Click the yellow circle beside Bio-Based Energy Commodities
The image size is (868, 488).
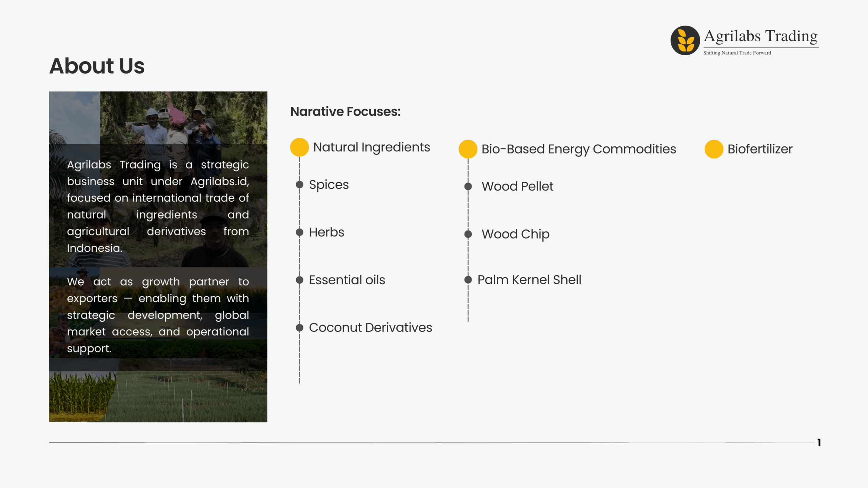[x=468, y=149]
